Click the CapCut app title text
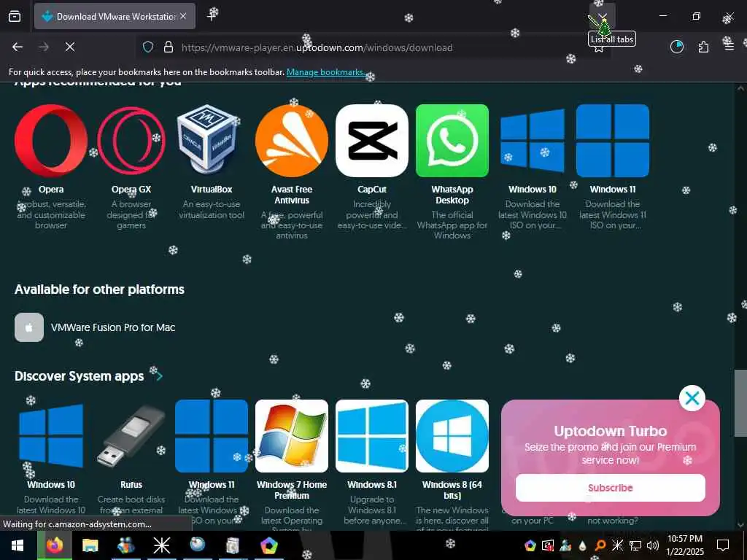 point(372,189)
